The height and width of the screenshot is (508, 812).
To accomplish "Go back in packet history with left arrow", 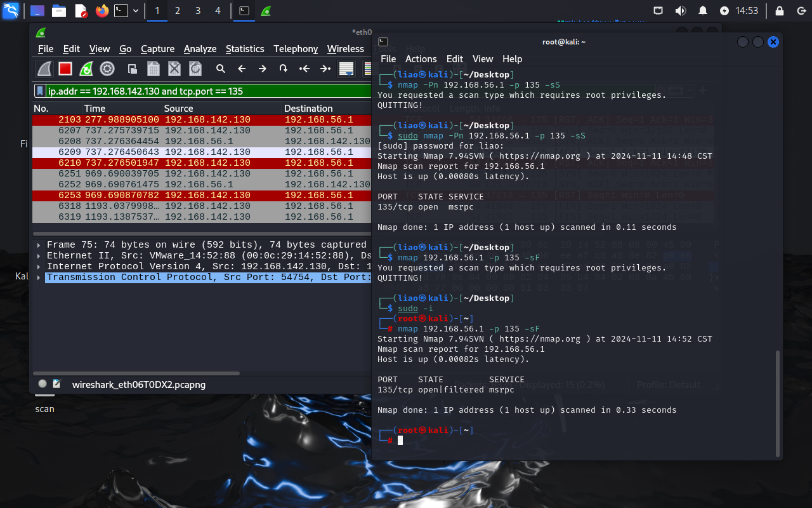I will 242,69.
